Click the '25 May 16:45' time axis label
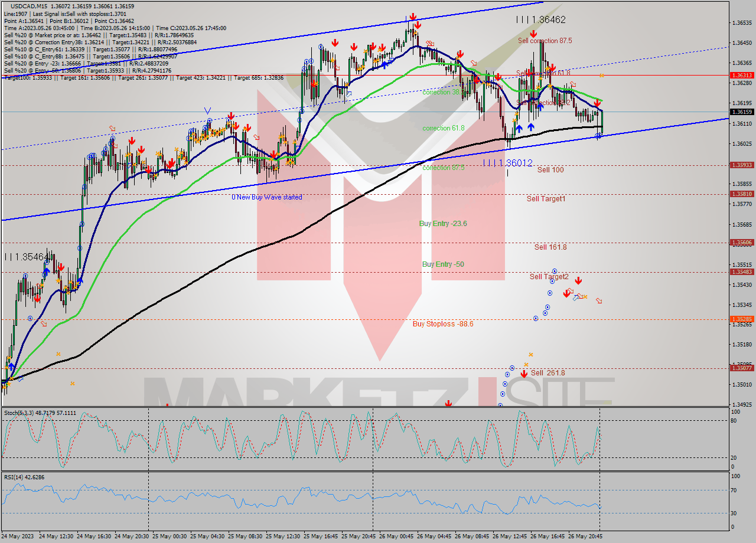This screenshot has height=543, width=756. pyautogui.click(x=321, y=537)
